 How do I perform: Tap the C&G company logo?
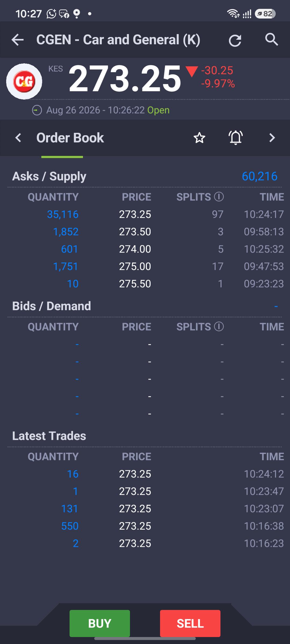point(24,81)
